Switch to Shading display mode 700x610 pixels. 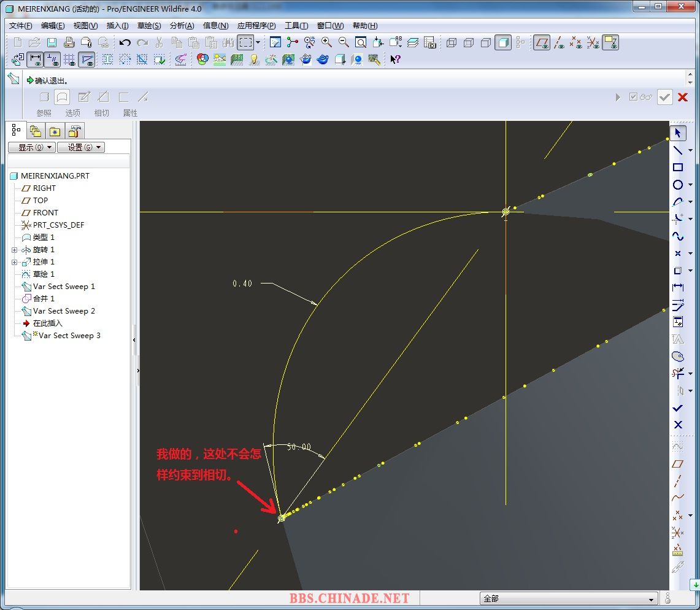503,42
